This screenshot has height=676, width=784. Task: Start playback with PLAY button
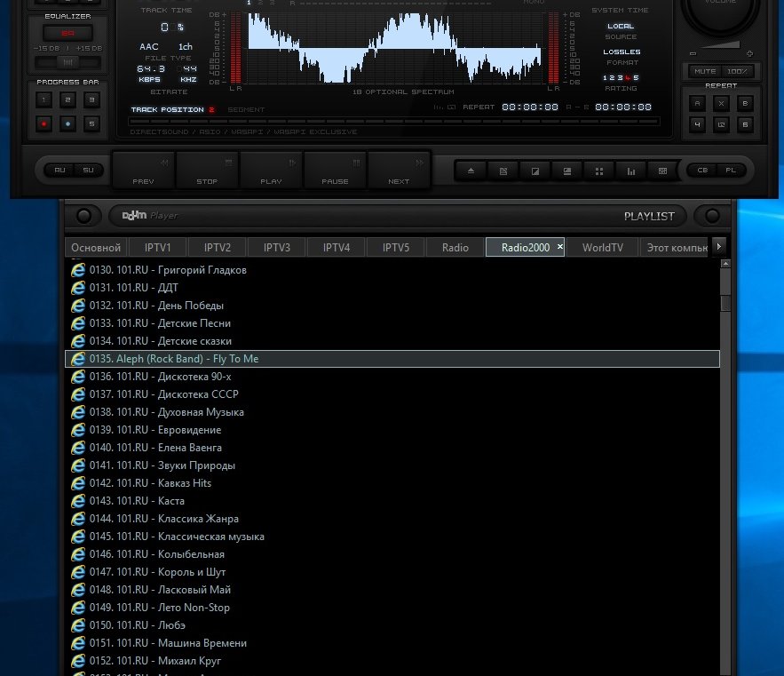tap(271, 171)
